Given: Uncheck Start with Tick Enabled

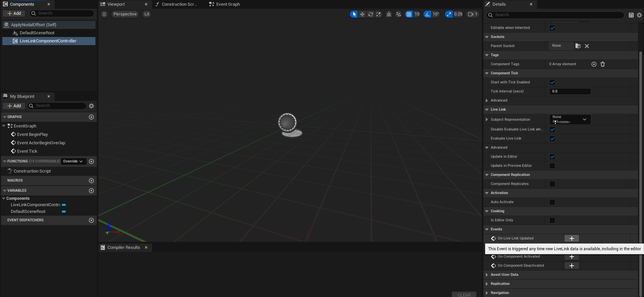Looking at the screenshot, I should pos(552,82).
